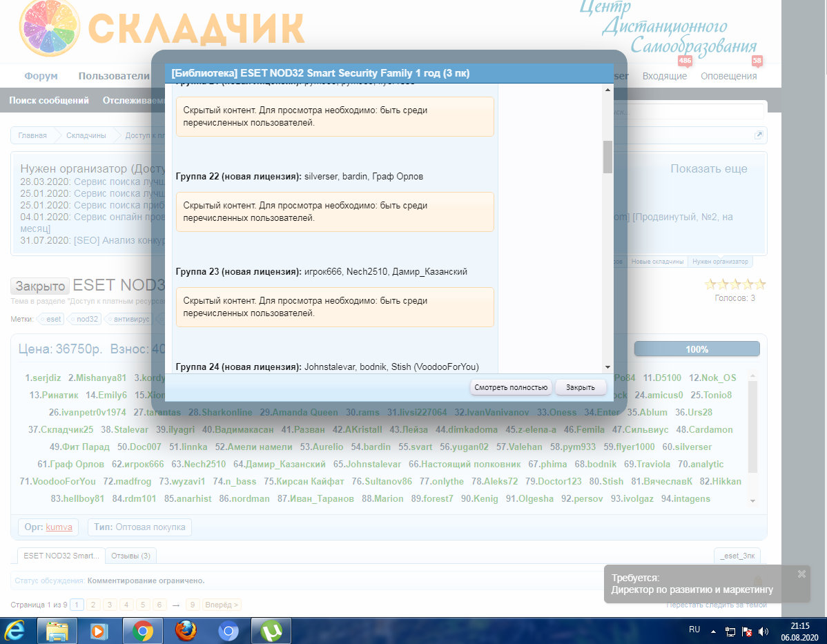This screenshot has height=644, width=827.
Task: Click the dialog scrollbar thumb
Action: (x=607, y=157)
